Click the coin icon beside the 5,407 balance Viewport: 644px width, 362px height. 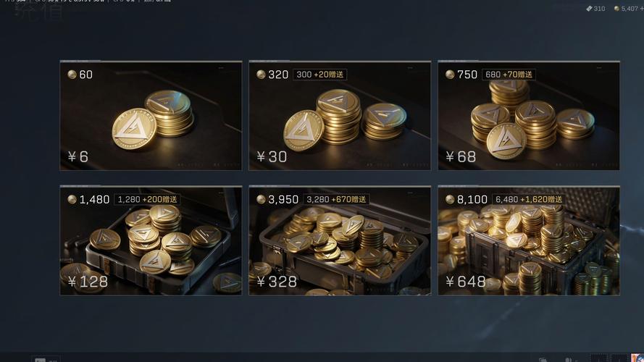tap(616, 8)
